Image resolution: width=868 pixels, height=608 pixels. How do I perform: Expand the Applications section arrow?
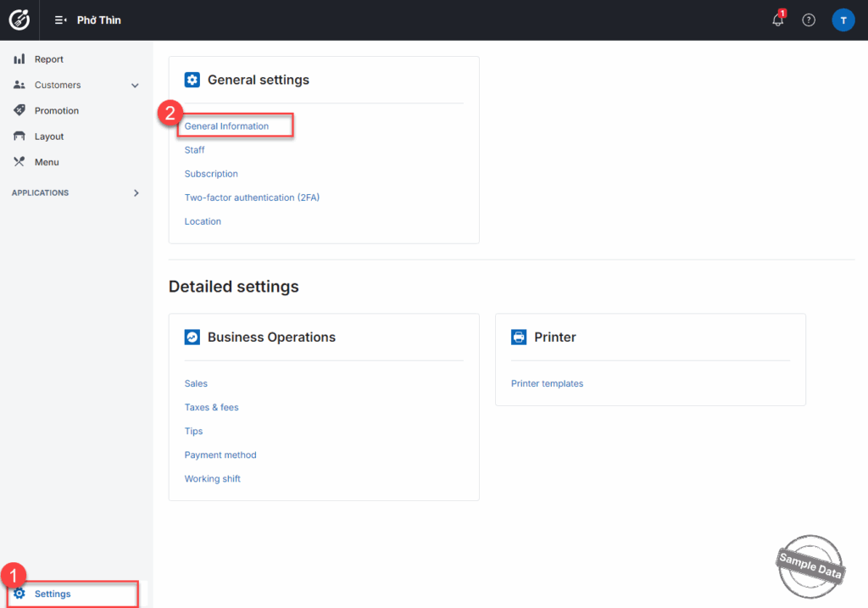pos(136,193)
